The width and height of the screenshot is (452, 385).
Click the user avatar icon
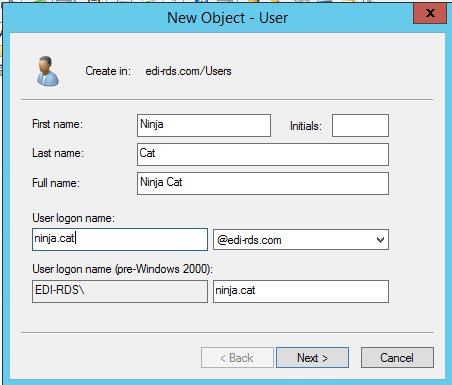[x=48, y=71]
